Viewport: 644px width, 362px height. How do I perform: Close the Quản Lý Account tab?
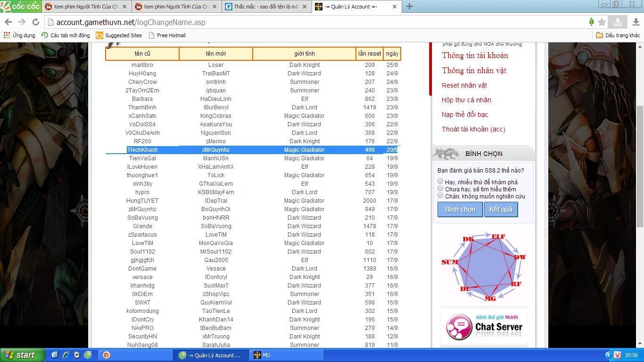[x=394, y=7]
